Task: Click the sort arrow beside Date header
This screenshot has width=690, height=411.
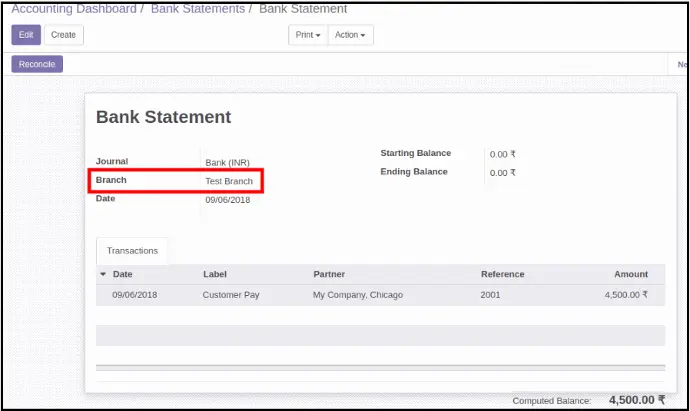Action: (103, 274)
